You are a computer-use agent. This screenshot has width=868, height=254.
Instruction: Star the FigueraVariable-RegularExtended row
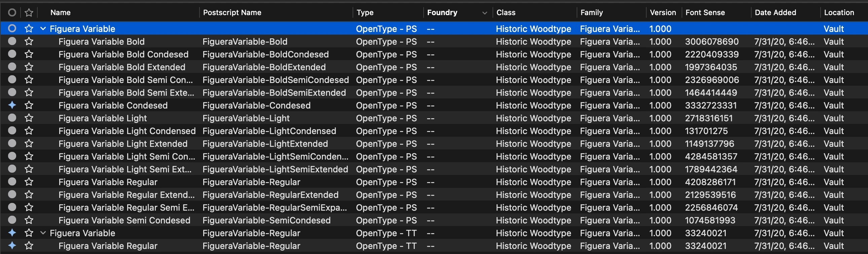pyautogui.click(x=29, y=195)
